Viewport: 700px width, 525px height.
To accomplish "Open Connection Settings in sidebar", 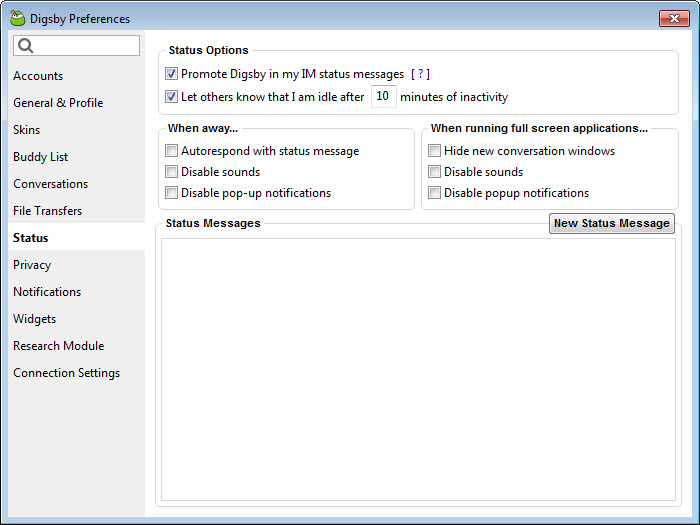I will [x=67, y=373].
